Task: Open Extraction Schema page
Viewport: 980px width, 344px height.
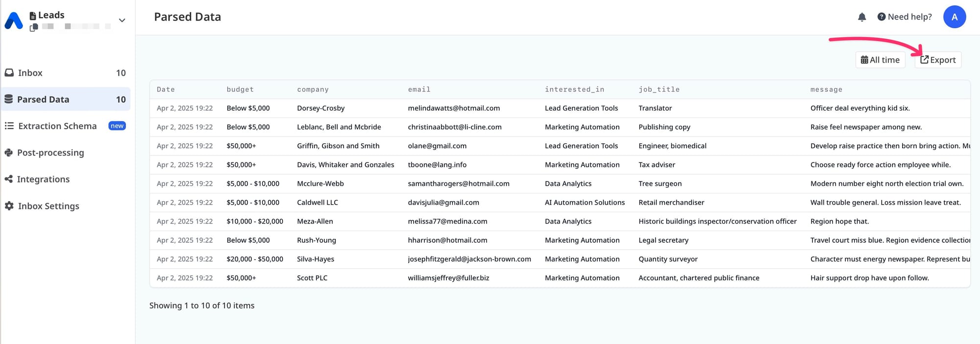Action: pyautogui.click(x=57, y=126)
